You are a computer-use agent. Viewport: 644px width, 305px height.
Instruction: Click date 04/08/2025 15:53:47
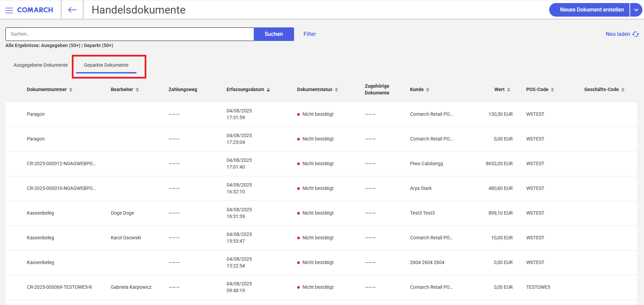(239, 238)
